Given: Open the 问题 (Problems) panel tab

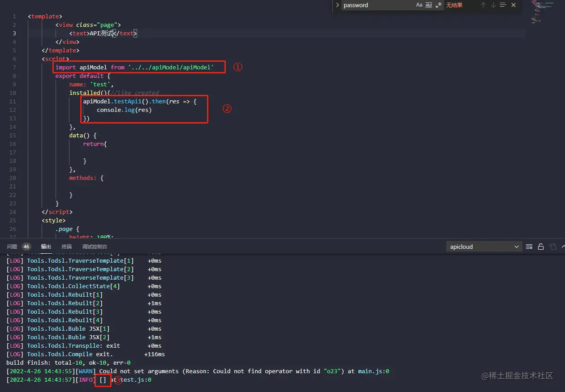Looking at the screenshot, I should 12,247.
